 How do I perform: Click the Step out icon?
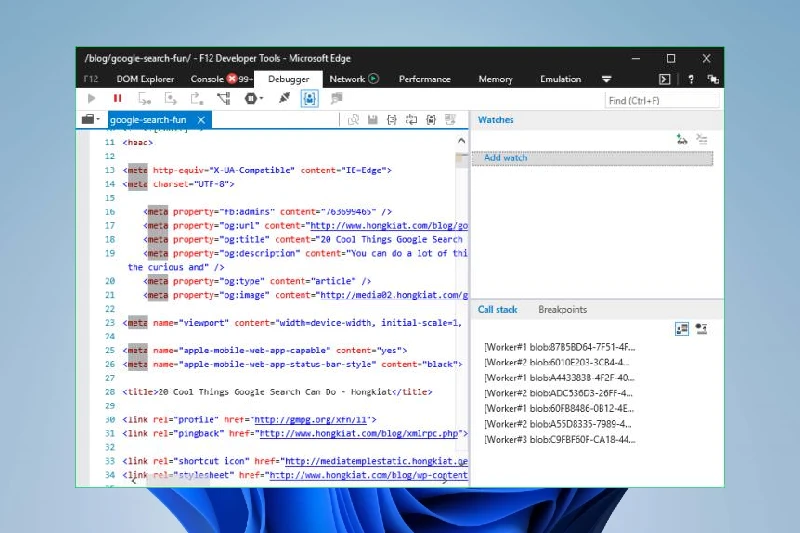[x=196, y=98]
